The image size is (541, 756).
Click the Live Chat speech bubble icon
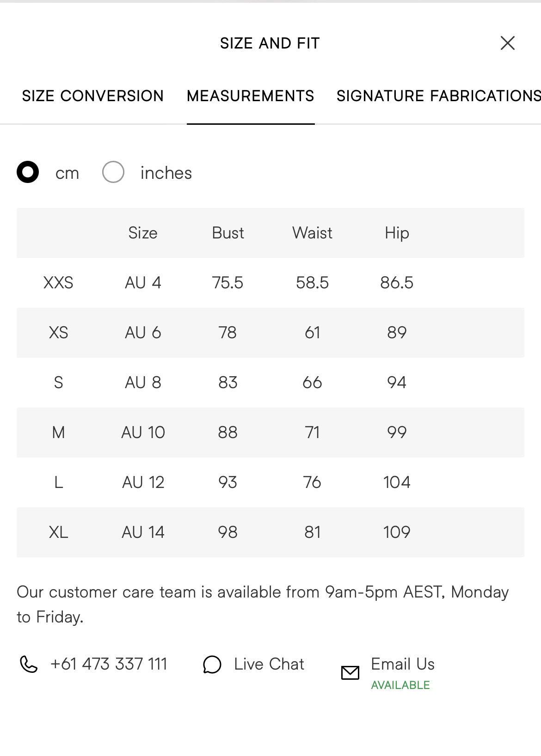pos(212,665)
